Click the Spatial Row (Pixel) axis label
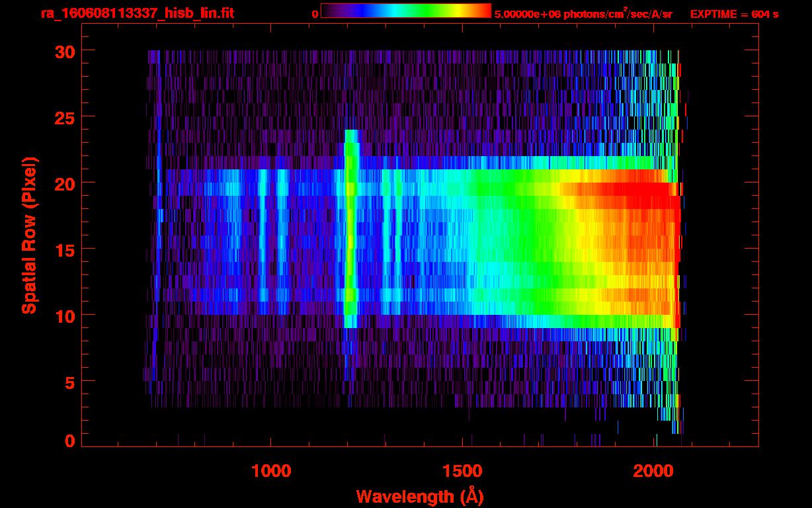 (x=29, y=235)
